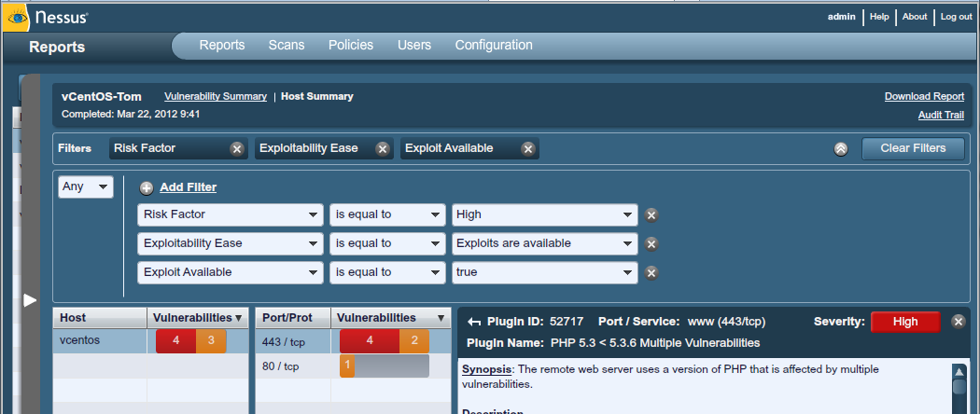The width and height of the screenshot is (980, 414).
Task: Click the Plugin ID value 52717
Action: pyautogui.click(x=567, y=322)
